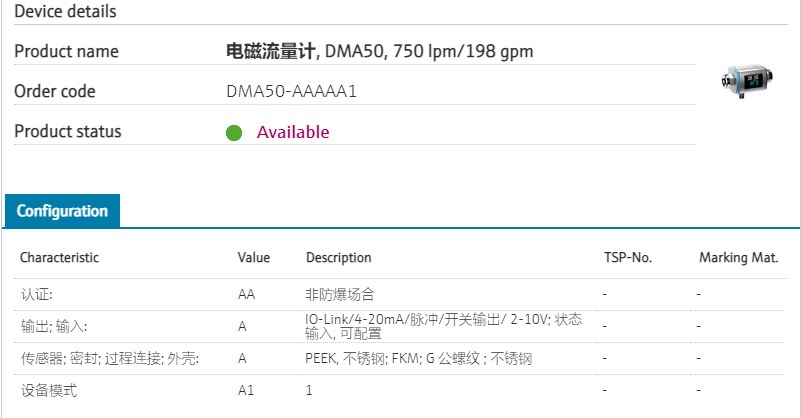Click the Value column header

254,257
